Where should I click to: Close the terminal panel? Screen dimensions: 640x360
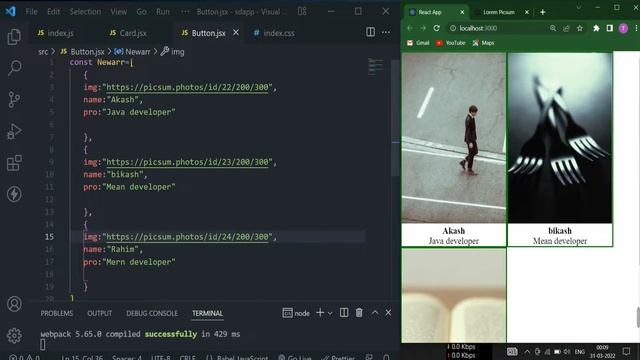pyautogui.click(x=388, y=313)
